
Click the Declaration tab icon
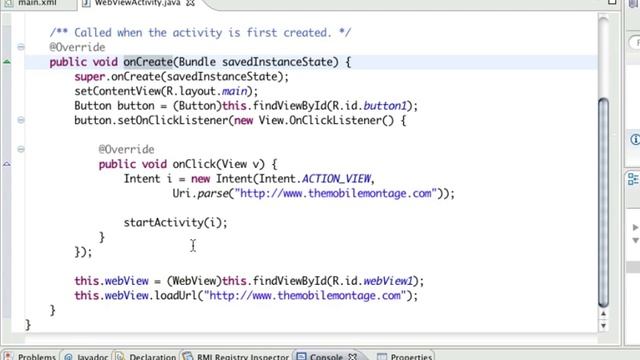[120, 356]
